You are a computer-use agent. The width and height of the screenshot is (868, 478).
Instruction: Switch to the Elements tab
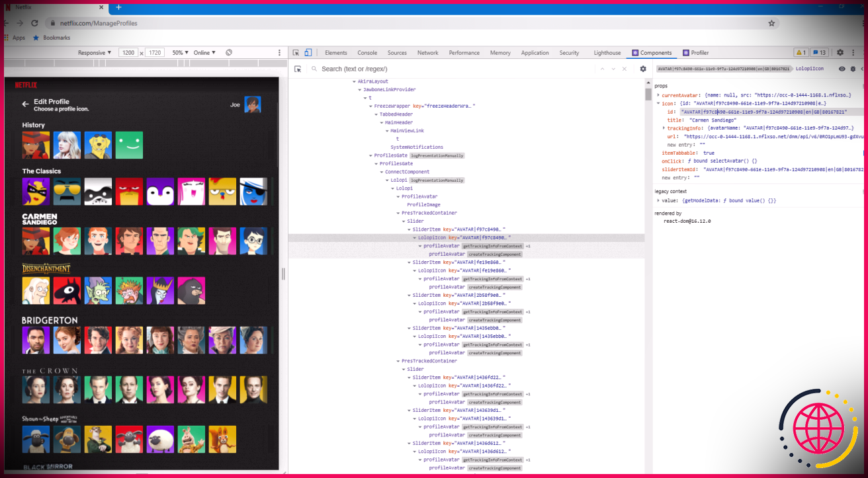(x=336, y=53)
